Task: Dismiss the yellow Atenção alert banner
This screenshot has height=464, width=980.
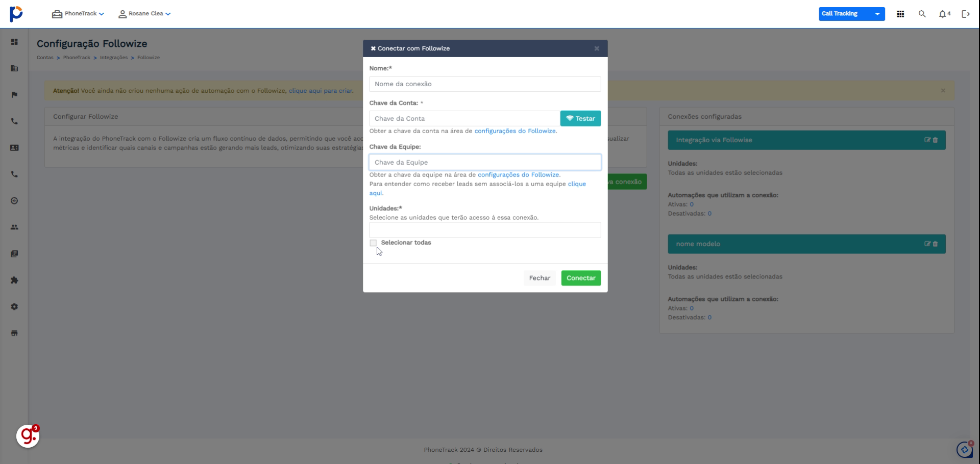Action: (943, 91)
